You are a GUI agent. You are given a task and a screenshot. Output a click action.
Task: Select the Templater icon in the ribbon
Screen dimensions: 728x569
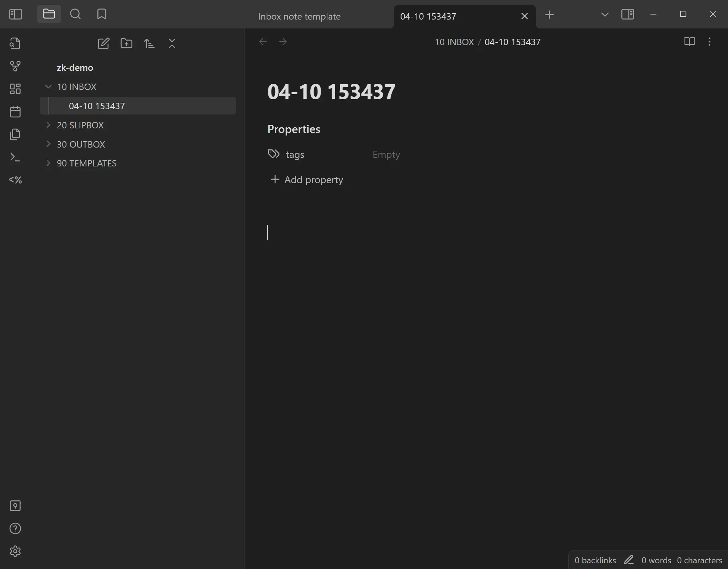15,180
